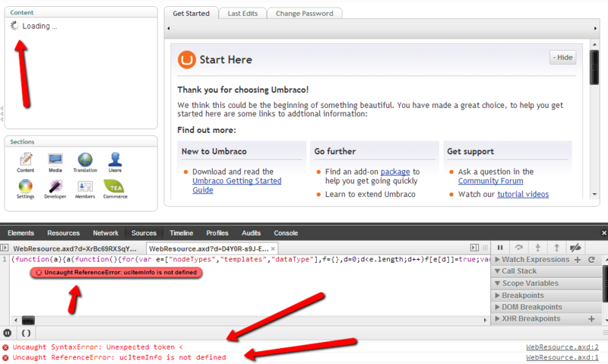The image size is (608, 364).
Task: Open Timeline devtools tab
Action: click(x=181, y=233)
